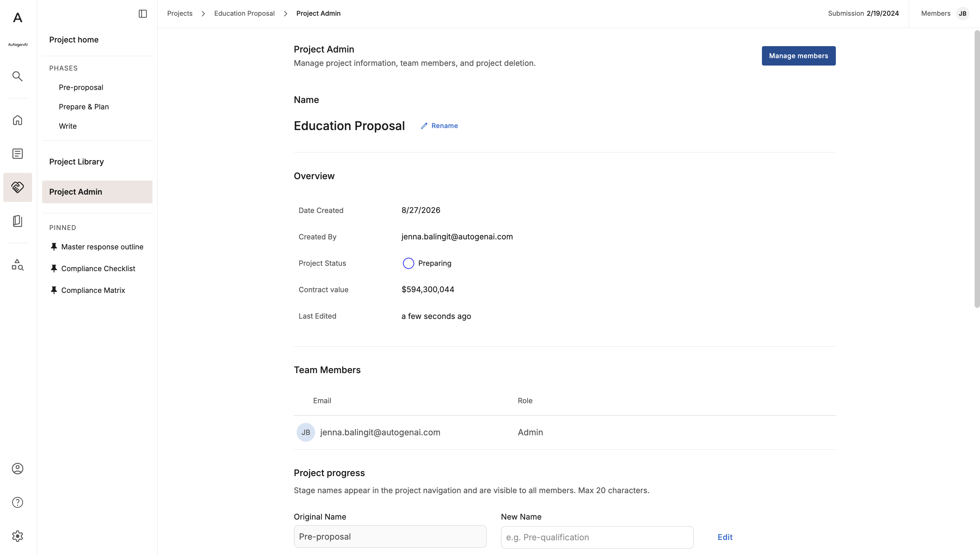
Task: Click the pencil icon next to Rename
Action: pyautogui.click(x=424, y=126)
